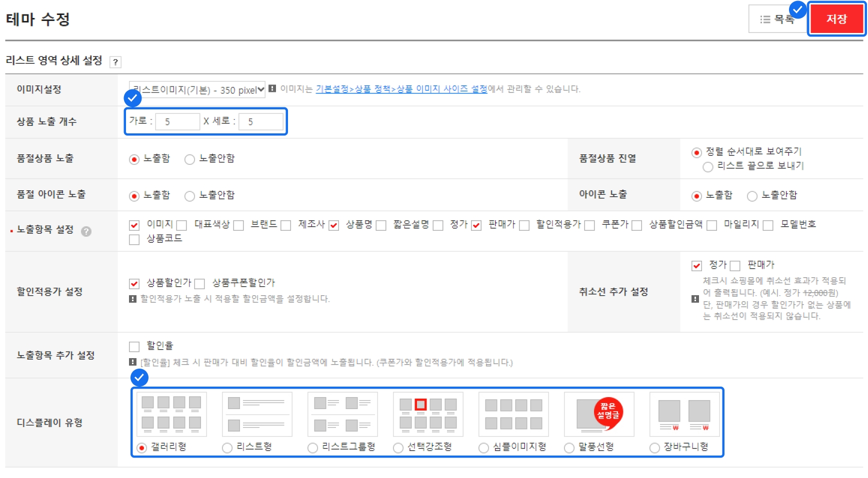Select 노출안함 for 품절상품 노출
The height and width of the screenshot is (478, 868).
pos(189,159)
